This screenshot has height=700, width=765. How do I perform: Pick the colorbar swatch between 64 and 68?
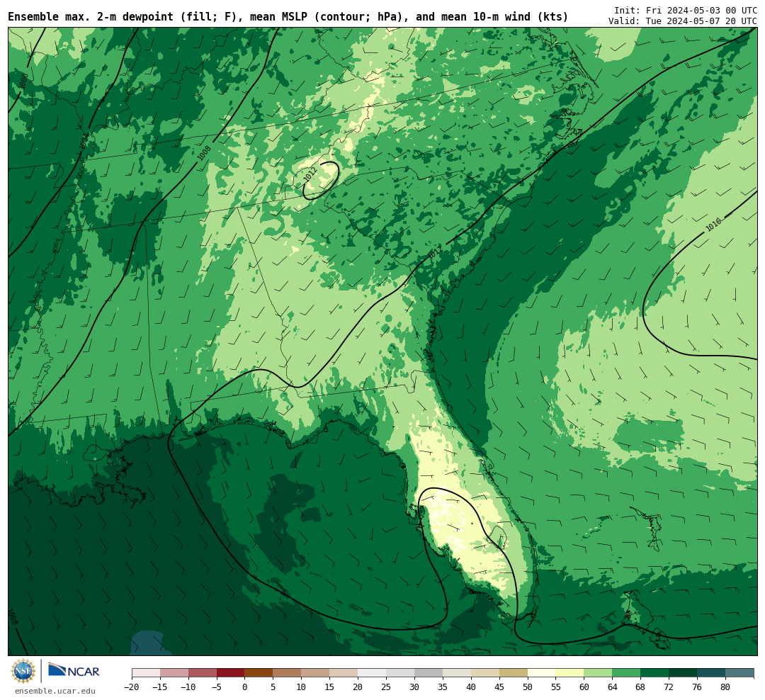tap(627, 673)
